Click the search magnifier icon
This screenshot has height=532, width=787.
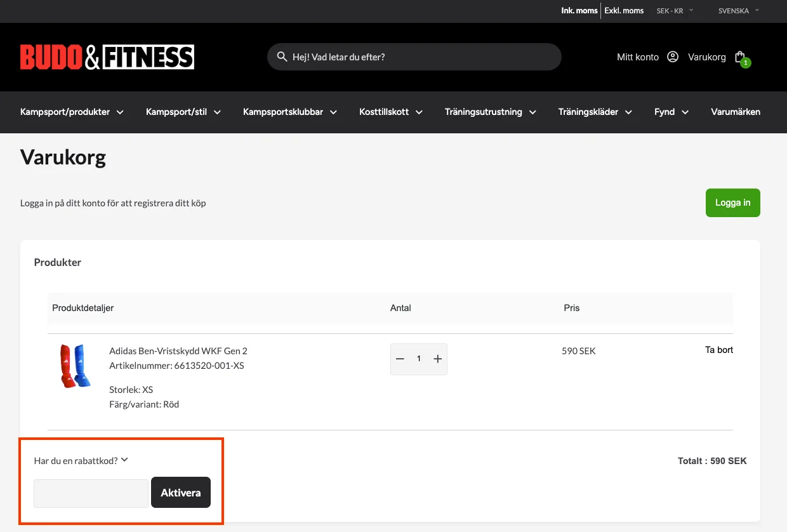coord(282,57)
